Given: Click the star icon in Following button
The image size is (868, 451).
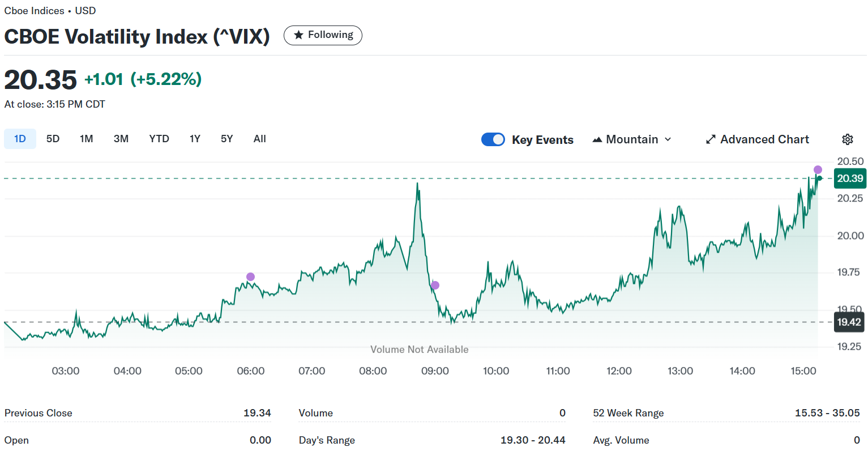Looking at the screenshot, I should pos(298,35).
